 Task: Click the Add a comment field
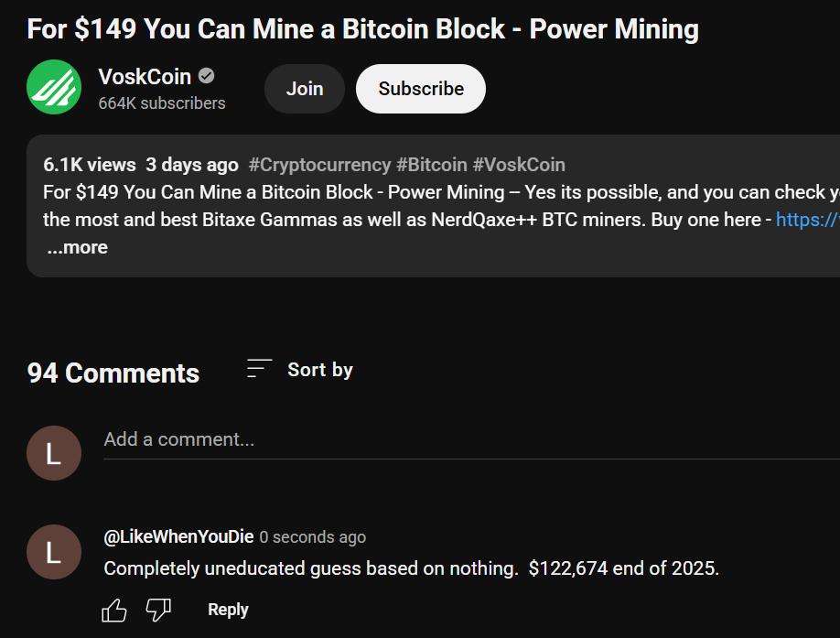pyautogui.click(x=471, y=439)
